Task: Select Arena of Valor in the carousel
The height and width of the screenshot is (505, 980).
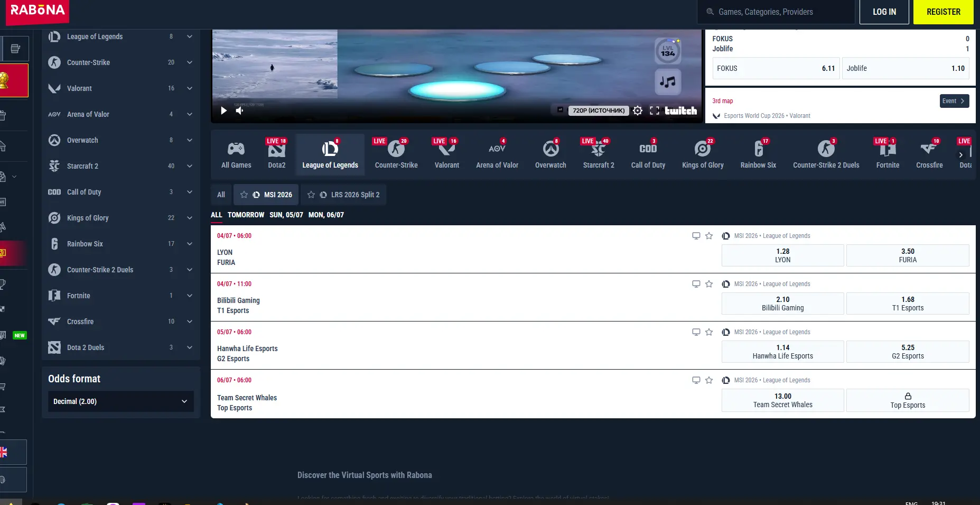Action: 497,154
